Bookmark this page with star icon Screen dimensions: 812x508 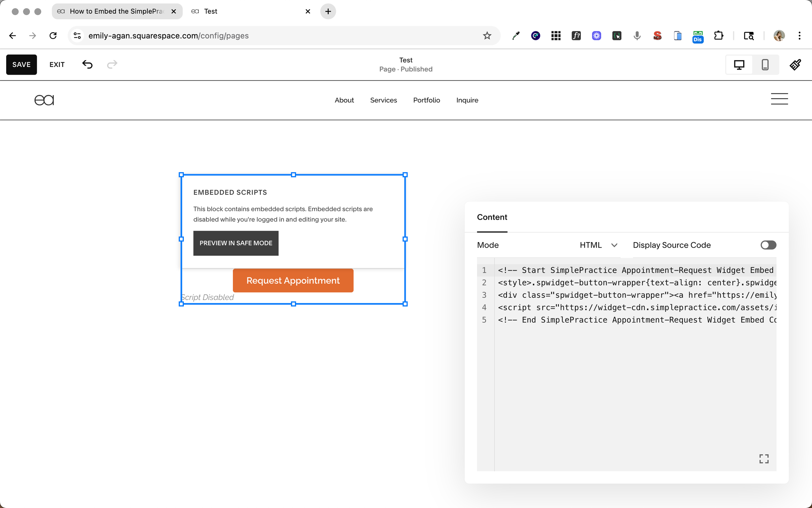point(487,36)
